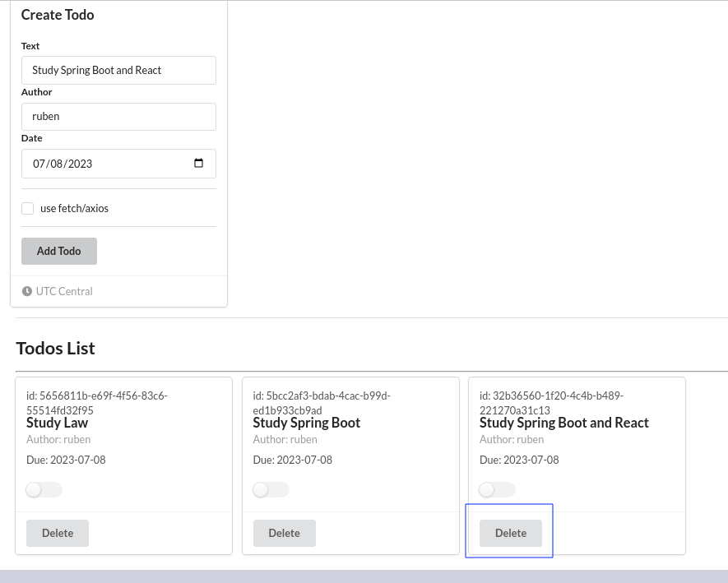The image size is (728, 583).
Task: Click the Date field showing 07/08/2023
Action: tap(118, 164)
